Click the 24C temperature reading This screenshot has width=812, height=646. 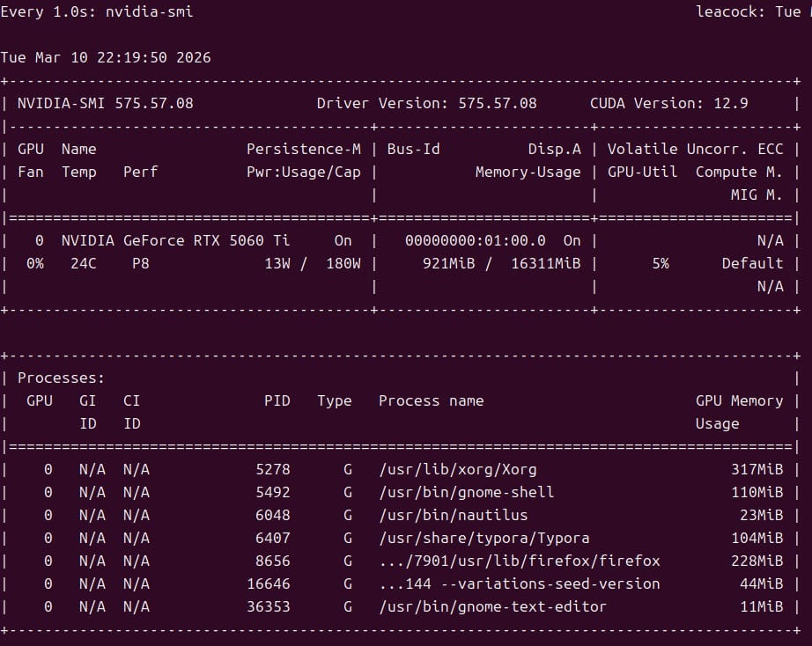pyautogui.click(x=84, y=263)
